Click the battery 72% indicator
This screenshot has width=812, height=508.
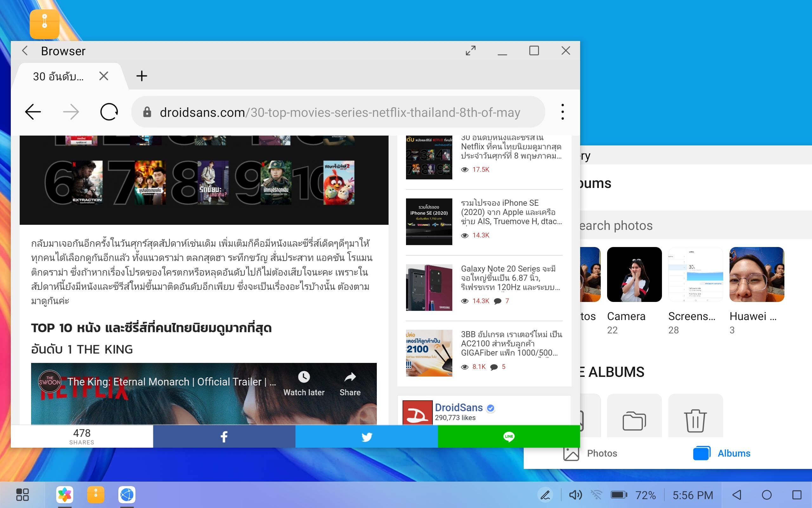pos(633,495)
